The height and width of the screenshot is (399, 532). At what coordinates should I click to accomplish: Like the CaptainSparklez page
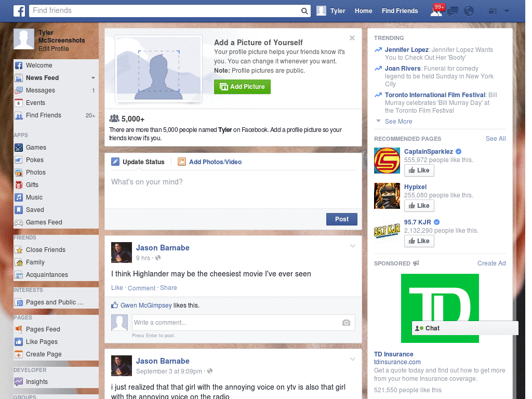coord(419,170)
